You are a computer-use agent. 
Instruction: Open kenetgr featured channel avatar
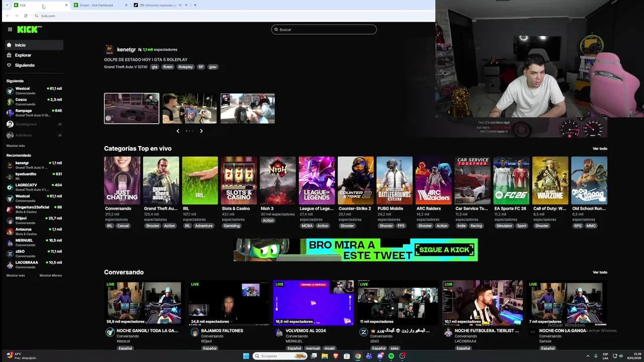[x=109, y=49]
